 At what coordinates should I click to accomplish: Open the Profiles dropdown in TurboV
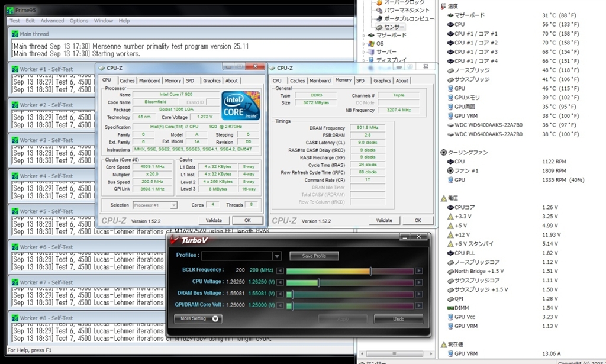pos(276,256)
